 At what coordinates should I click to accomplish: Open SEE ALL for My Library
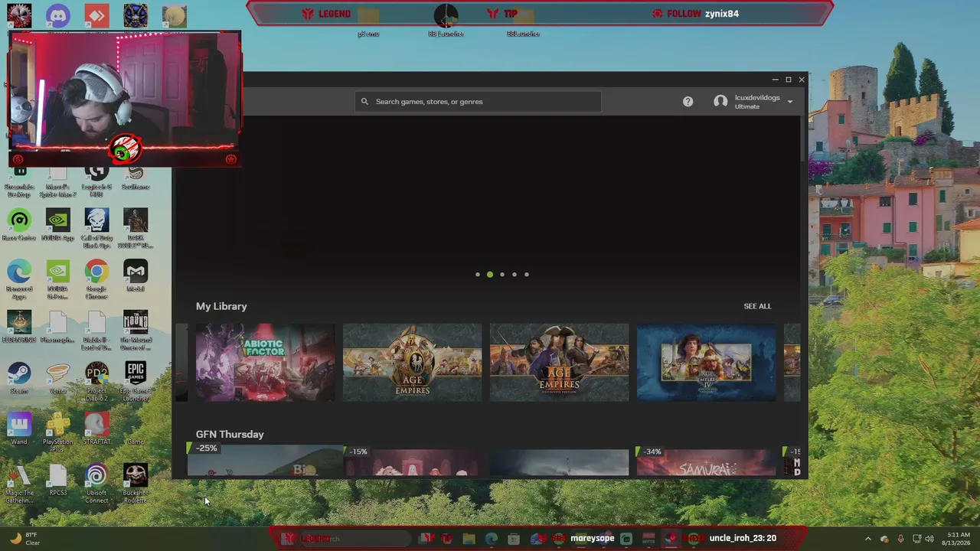coord(757,306)
